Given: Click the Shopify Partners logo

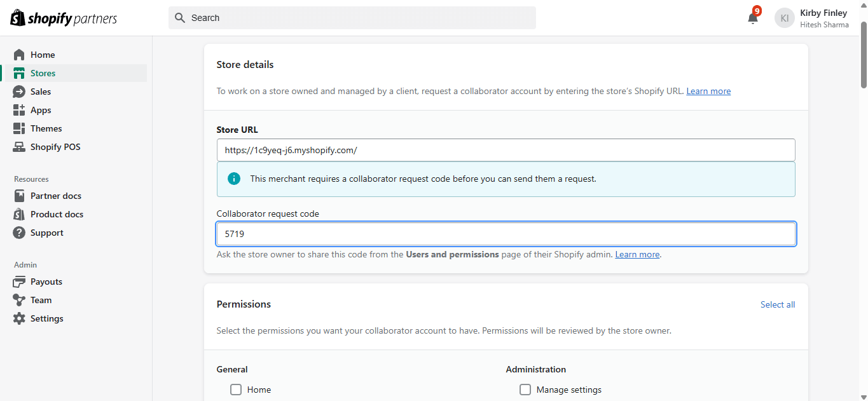Looking at the screenshot, I should coord(64,18).
